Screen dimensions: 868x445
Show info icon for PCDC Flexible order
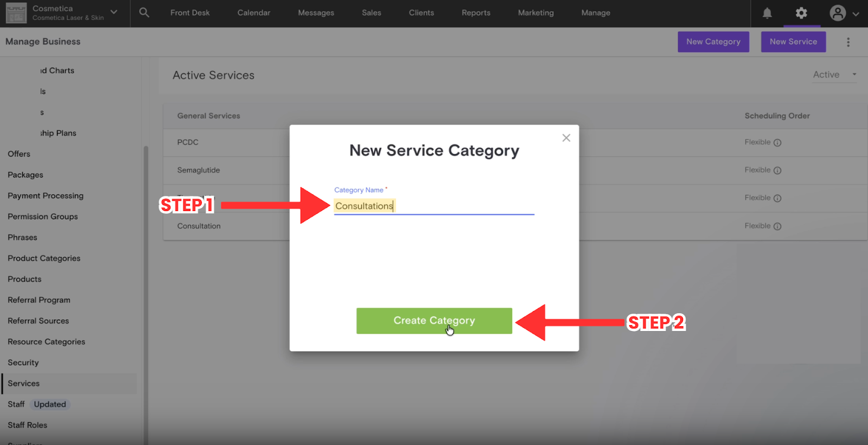[777, 143]
